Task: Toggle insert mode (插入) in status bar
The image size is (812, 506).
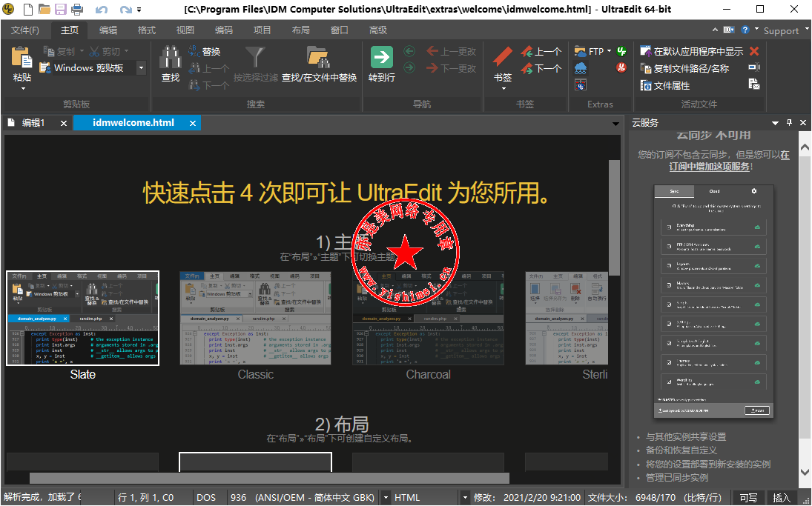Action: pos(782,498)
